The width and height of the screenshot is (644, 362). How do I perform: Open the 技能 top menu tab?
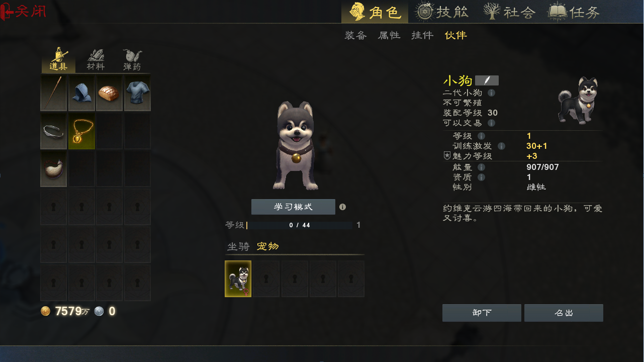[442, 12]
